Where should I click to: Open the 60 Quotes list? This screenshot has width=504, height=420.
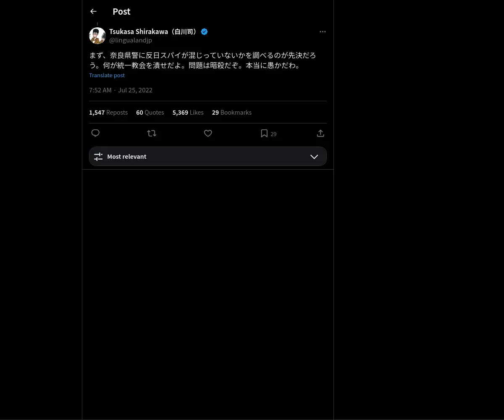point(150,112)
